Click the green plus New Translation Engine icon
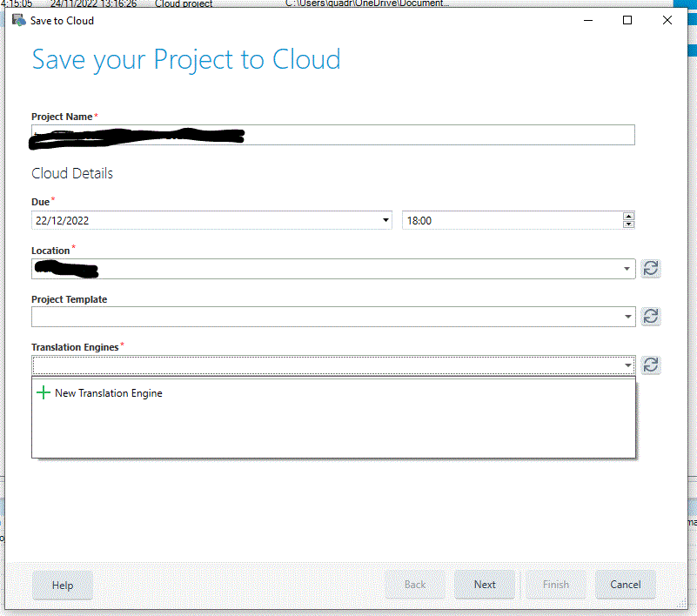Screen dimensions: 697x616 (x=43, y=392)
